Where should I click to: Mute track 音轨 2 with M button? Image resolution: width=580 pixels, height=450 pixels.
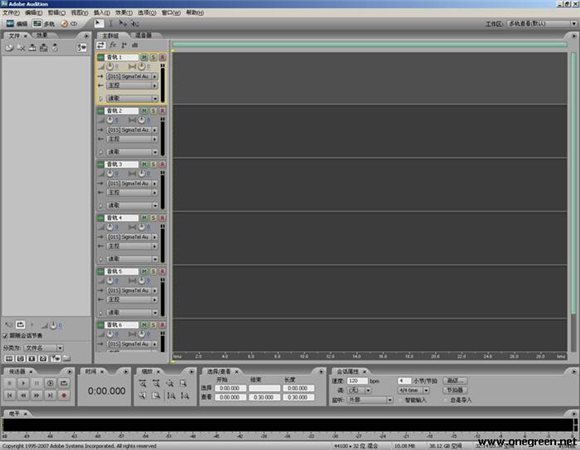[x=144, y=111]
